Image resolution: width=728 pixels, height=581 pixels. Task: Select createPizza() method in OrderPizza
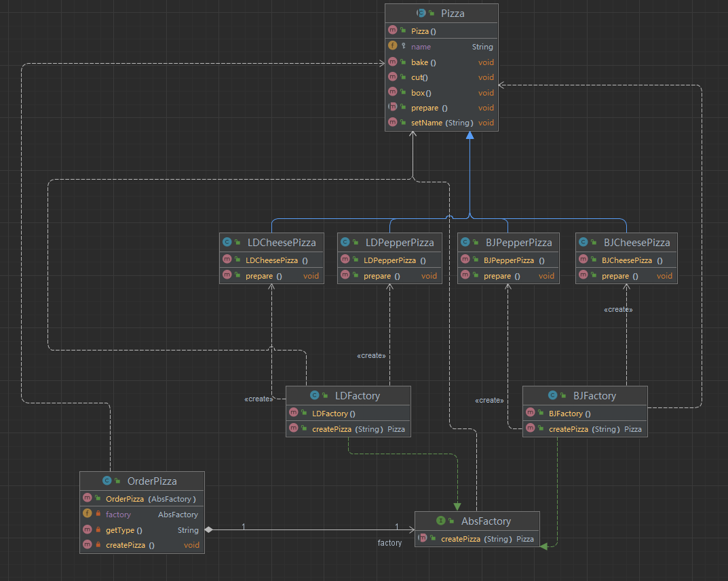(x=142, y=545)
